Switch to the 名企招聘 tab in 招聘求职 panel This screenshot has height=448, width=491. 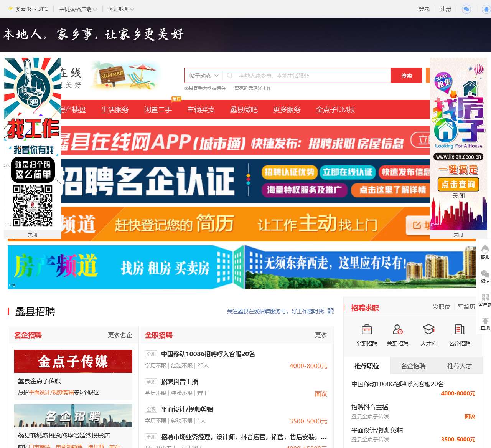click(x=413, y=366)
